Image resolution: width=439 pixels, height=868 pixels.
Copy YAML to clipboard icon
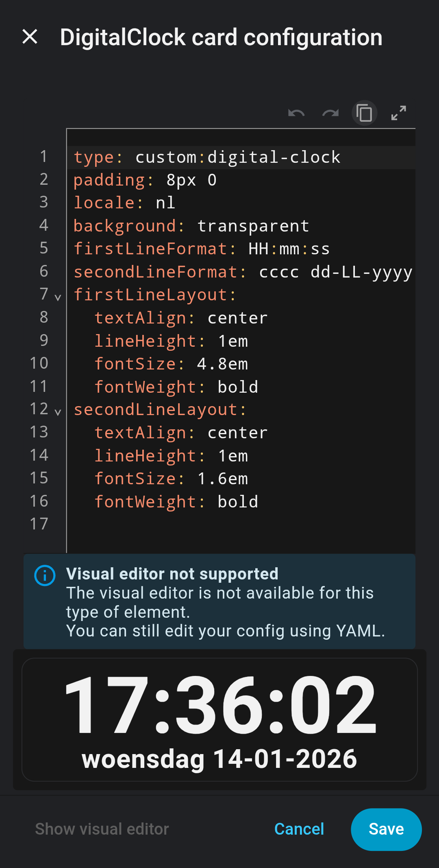[x=364, y=113]
